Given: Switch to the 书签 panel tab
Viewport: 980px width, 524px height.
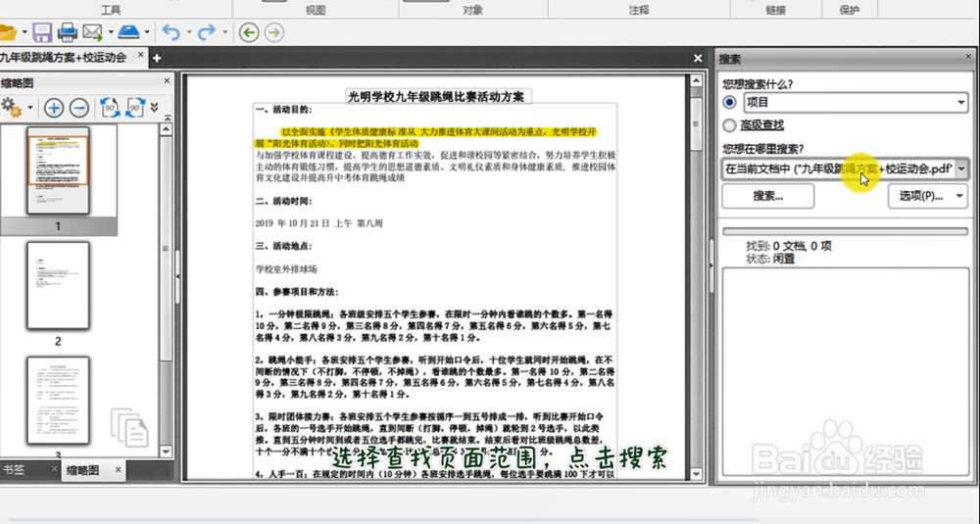Looking at the screenshot, I should [14, 470].
